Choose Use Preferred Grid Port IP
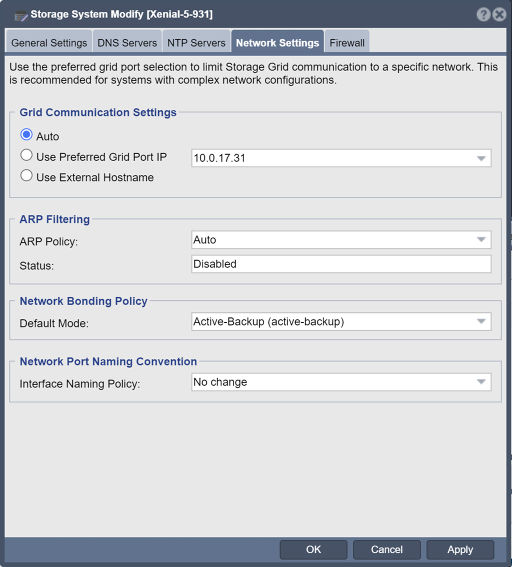Screen dimensions: 512x567 click(x=26, y=155)
